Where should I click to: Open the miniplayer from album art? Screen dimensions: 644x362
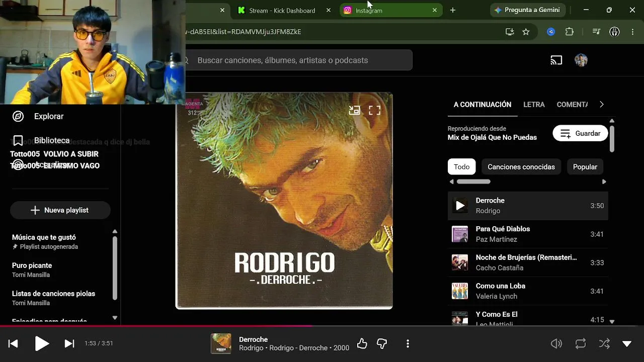click(355, 110)
